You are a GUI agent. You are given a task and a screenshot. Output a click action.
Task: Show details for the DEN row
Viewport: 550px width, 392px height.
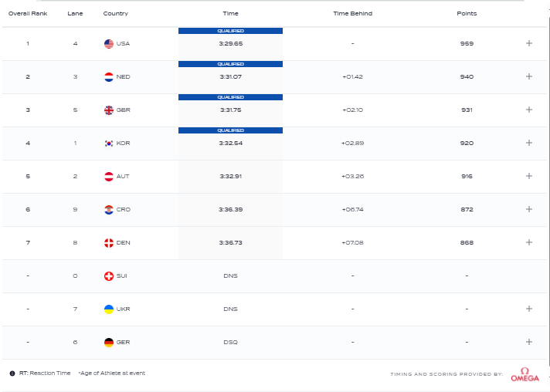click(529, 242)
